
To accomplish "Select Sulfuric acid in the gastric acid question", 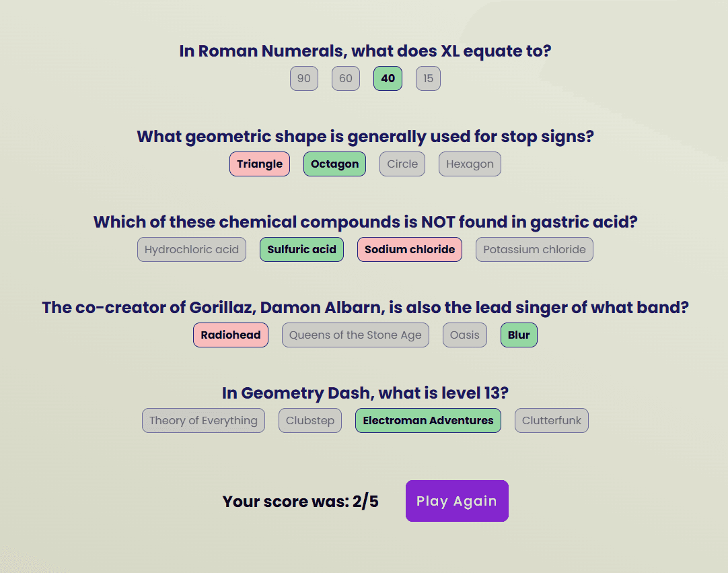I will (301, 249).
